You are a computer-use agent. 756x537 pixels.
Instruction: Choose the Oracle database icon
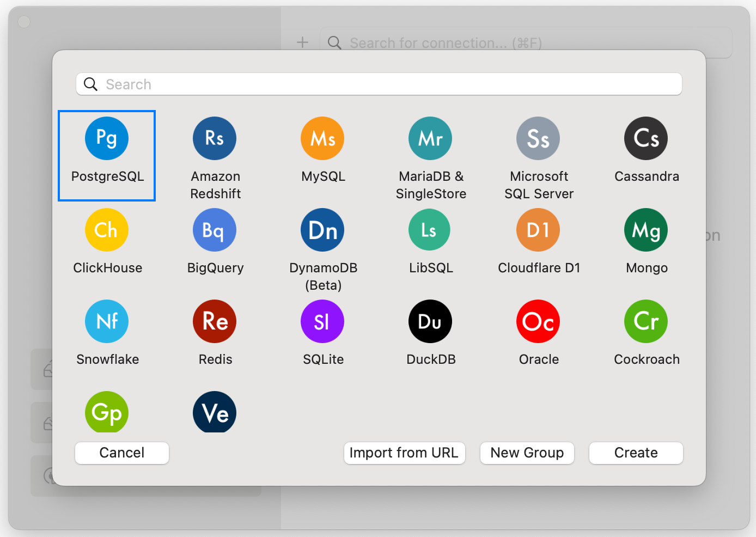538,321
